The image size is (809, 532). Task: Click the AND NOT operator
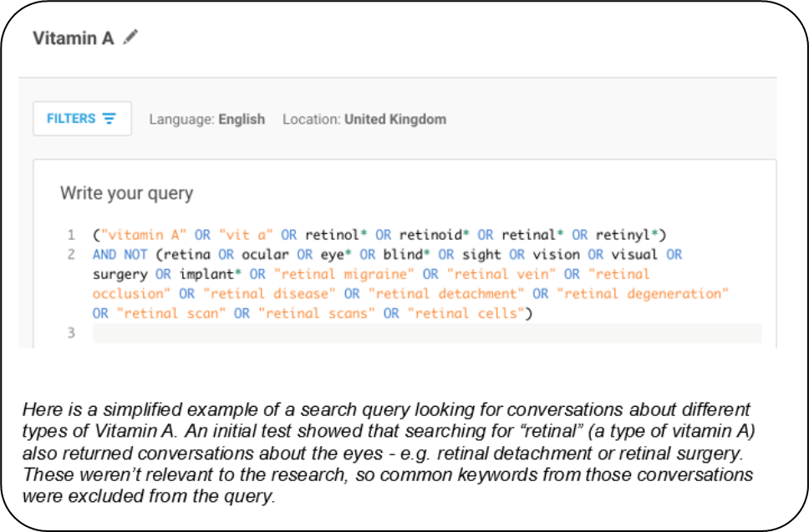(x=120, y=255)
